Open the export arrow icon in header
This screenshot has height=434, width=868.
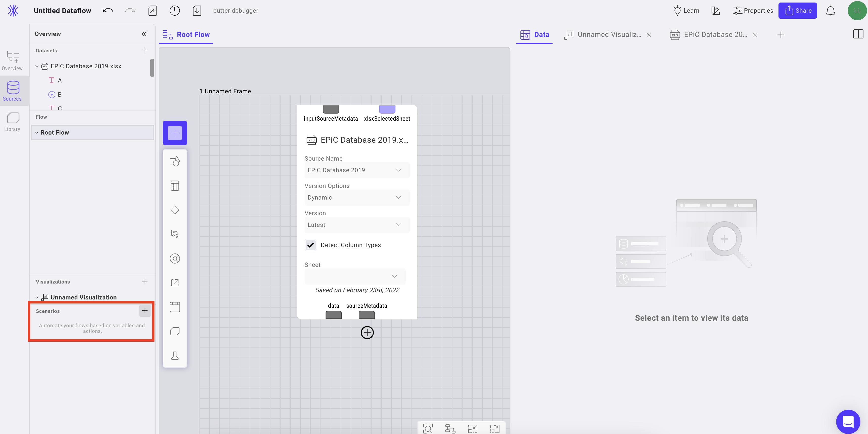point(152,10)
